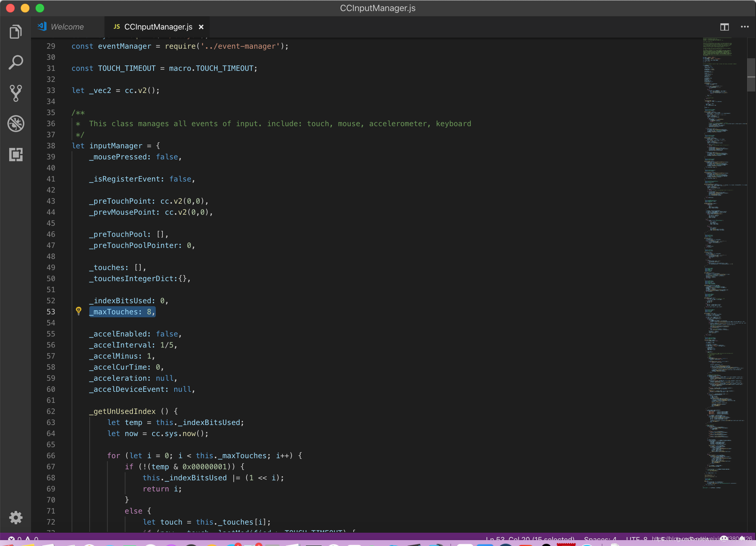Image resolution: width=756 pixels, height=546 pixels.
Task: Click the highlighted '_maxTouches: 8,' selection
Action: (122, 312)
